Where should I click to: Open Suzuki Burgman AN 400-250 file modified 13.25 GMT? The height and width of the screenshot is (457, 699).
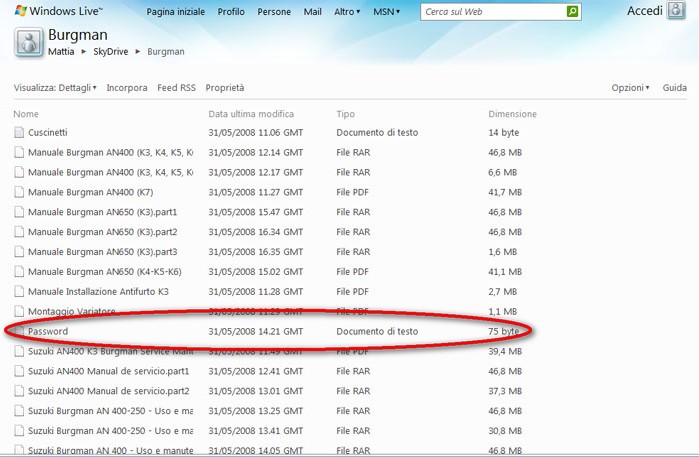111,411
